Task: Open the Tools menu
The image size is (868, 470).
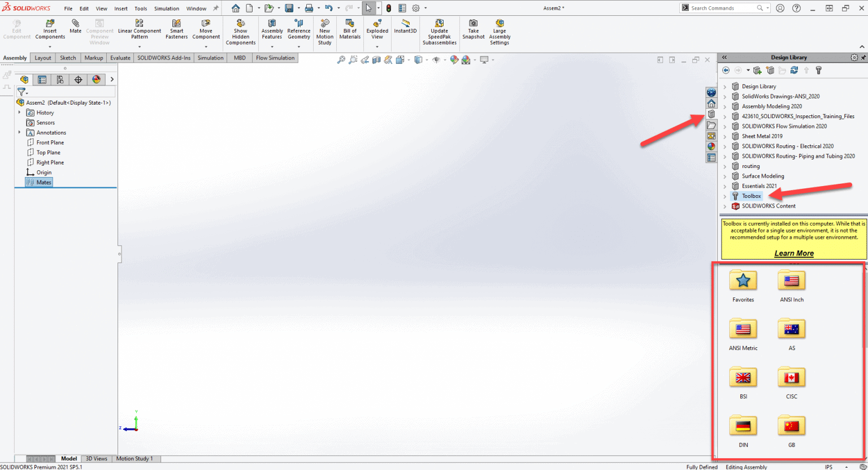Action: point(141,8)
